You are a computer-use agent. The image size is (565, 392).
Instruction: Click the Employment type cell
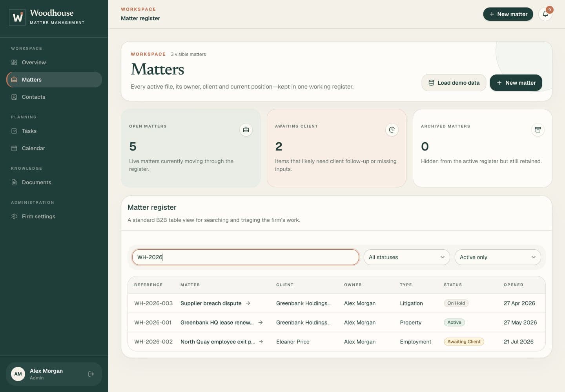click(x=416, y=342)
